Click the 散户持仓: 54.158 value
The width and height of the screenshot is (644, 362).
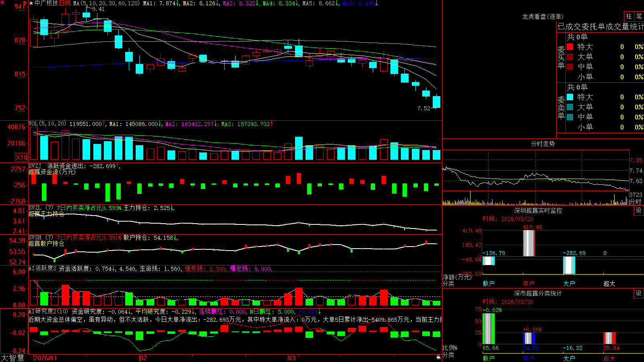[148, 238]
